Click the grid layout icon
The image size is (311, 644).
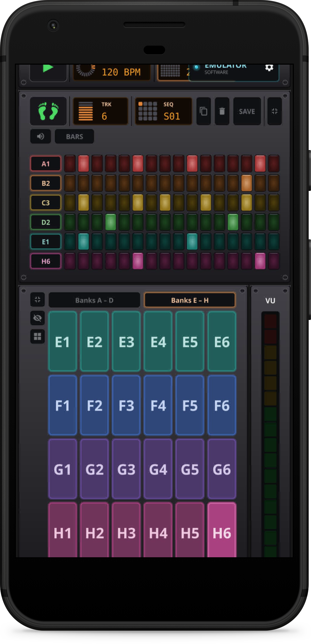(37, 336)
